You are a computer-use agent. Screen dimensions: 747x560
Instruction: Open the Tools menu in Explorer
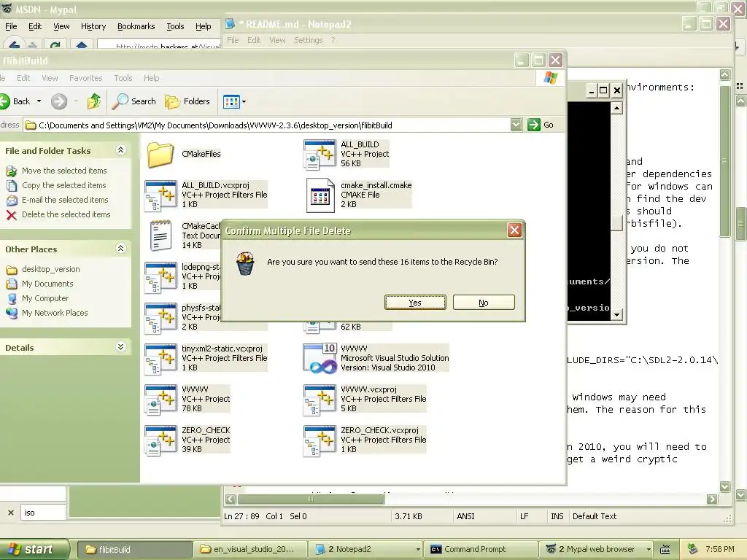123,78
